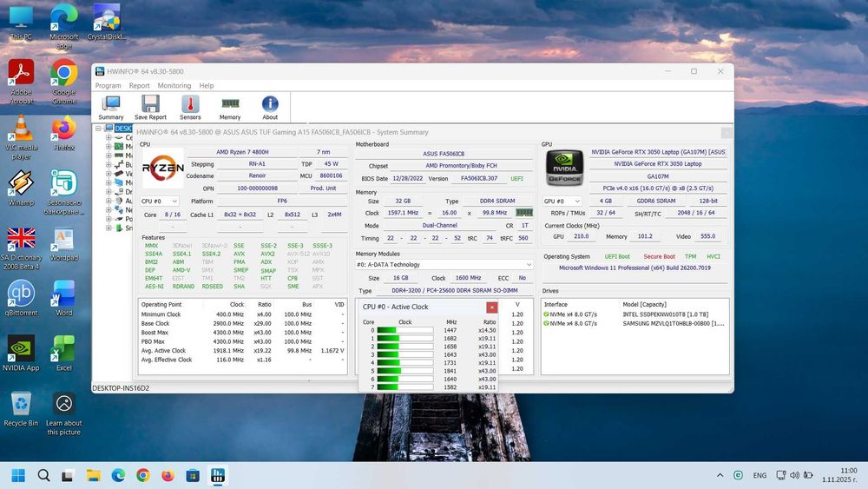The image size is (868, 489).
Task: Click Core 0 active clock bar
Action: 405,330
